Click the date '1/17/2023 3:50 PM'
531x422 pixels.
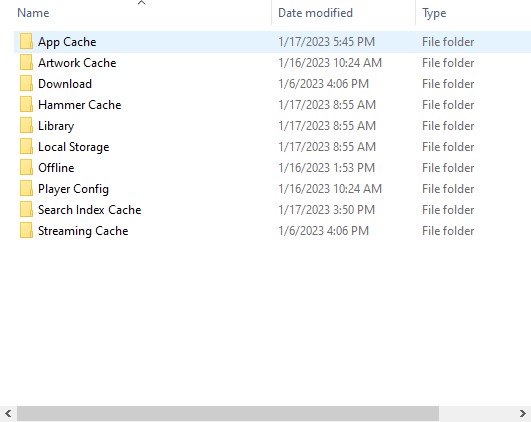coord(326,210)
